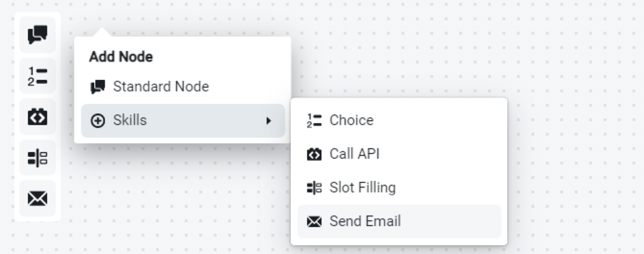This screenshot has height=254, width=644.
Task: Select the Send Email label in the submenu
Action: [365, 221]
